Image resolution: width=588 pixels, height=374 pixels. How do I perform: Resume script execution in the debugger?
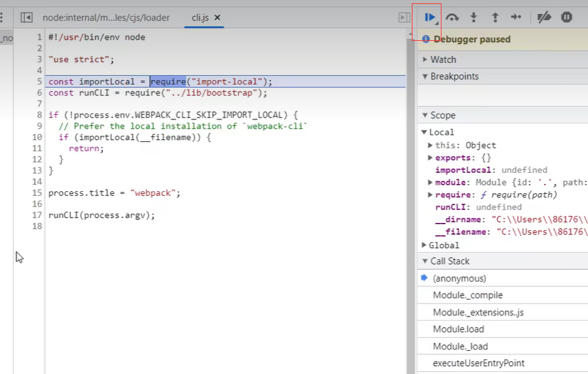430,17
